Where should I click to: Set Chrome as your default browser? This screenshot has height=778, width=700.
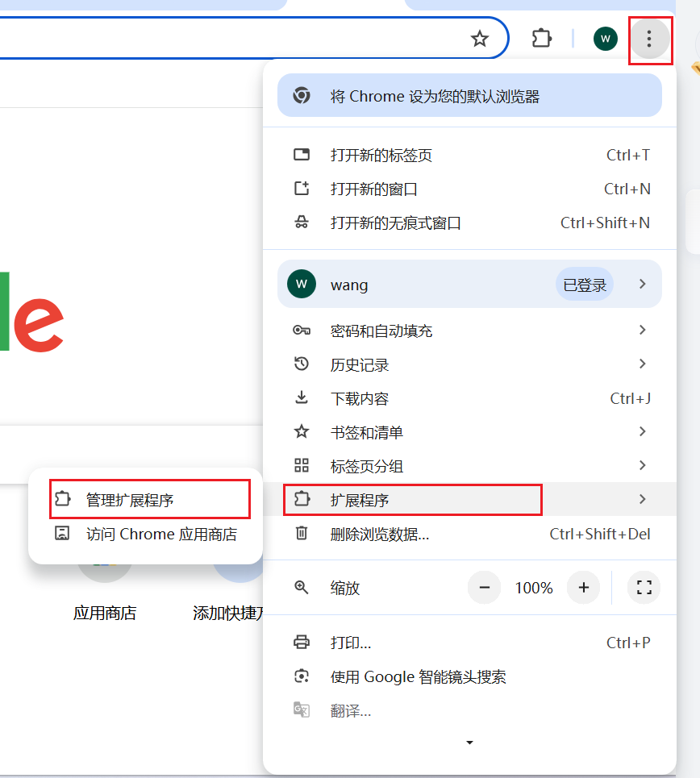[x=469, y=96]
